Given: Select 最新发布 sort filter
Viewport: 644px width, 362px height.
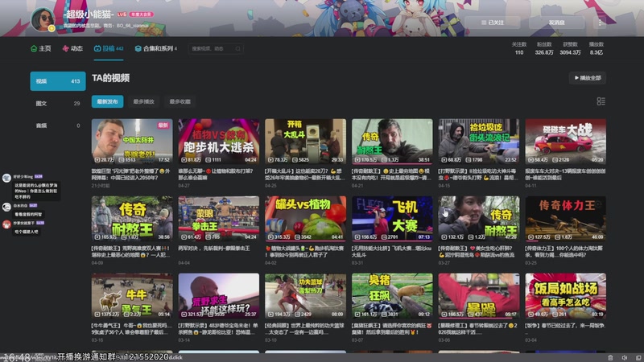Looking at the screenshot, I should 107,101.
